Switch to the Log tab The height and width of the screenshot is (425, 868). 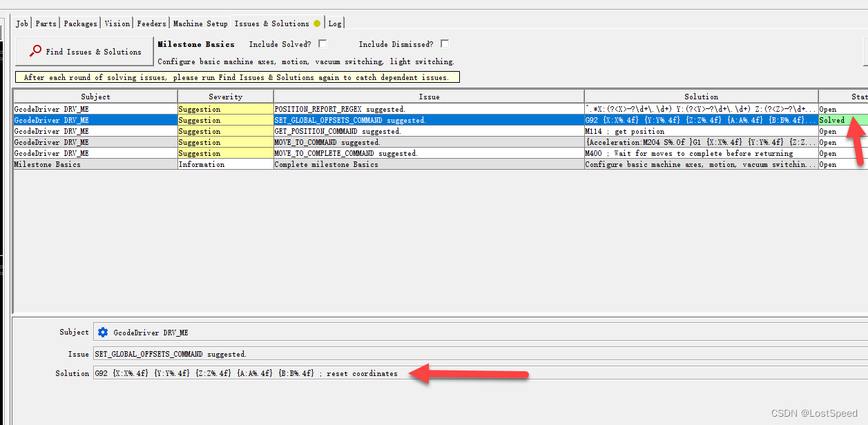pos(335,23)
